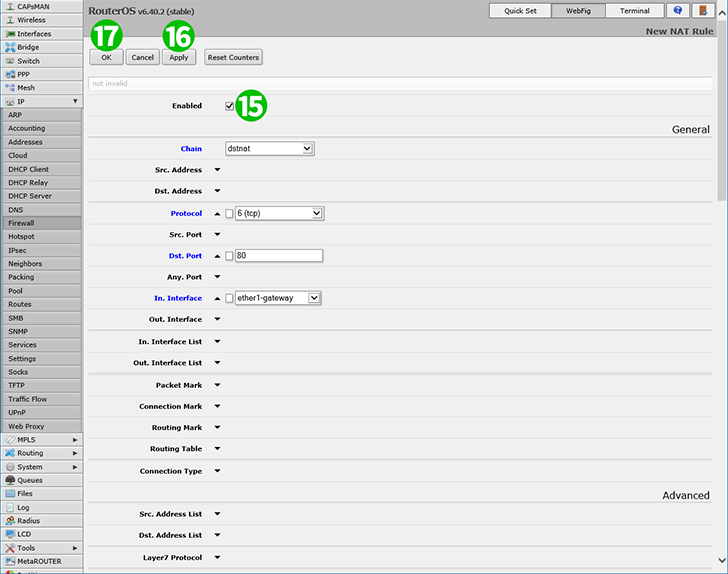Collapse the In. Interface field arrow

[x=217, y=298]
